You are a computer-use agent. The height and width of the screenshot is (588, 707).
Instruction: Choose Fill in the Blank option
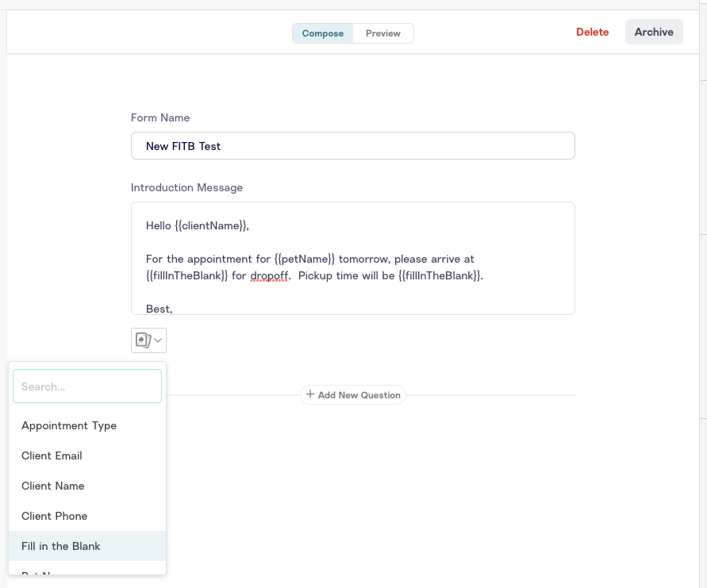pyautogui.click(x=61, y=546)
